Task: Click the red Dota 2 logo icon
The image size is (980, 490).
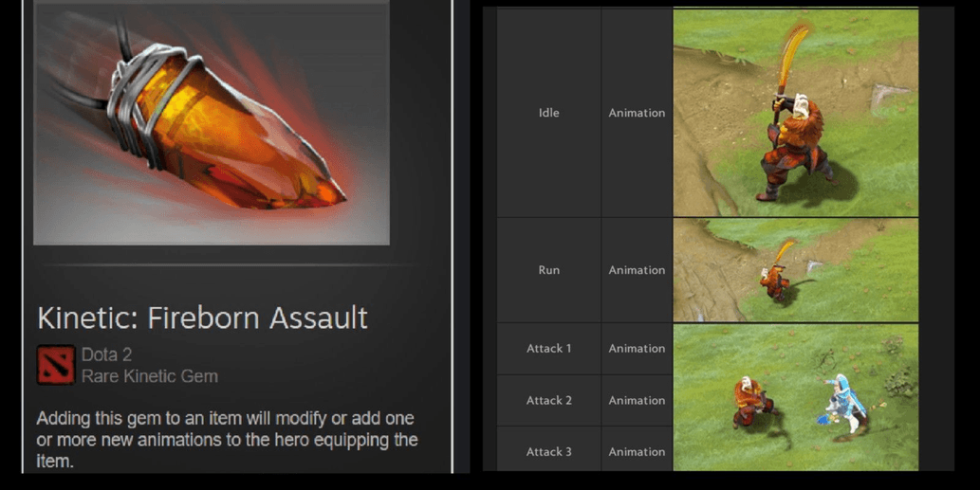Action: tap(56, 366)
